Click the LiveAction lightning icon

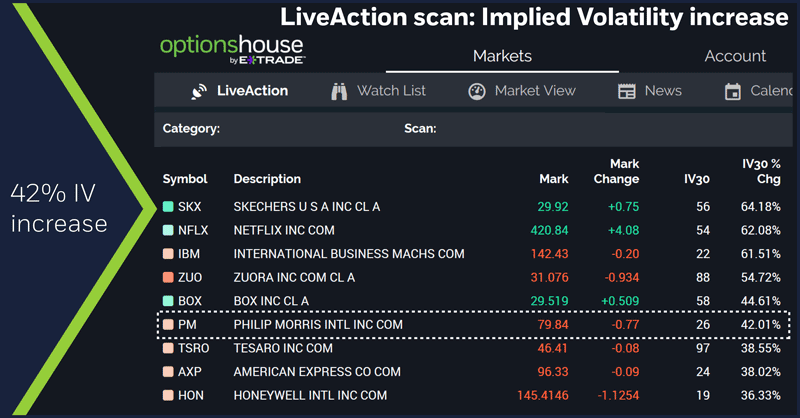pyautogui.click(x=199, y=91)
